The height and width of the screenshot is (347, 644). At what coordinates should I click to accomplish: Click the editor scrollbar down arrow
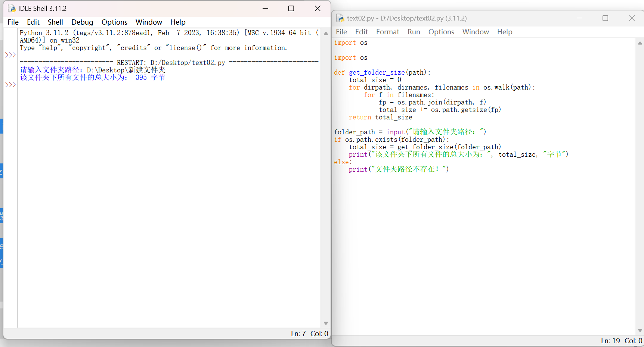640,330
